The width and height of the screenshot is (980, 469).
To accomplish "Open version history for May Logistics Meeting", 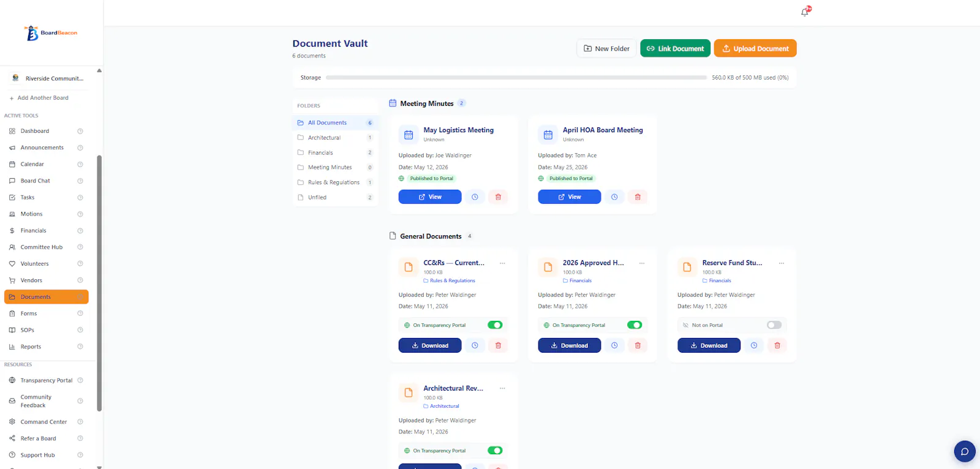I will click(x=475, y=197).
